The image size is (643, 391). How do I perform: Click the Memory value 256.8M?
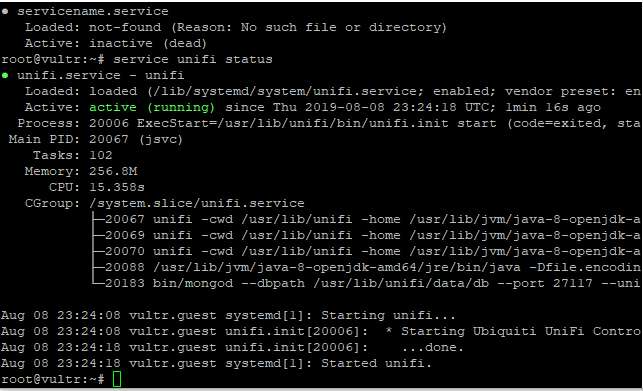[113, 171]
